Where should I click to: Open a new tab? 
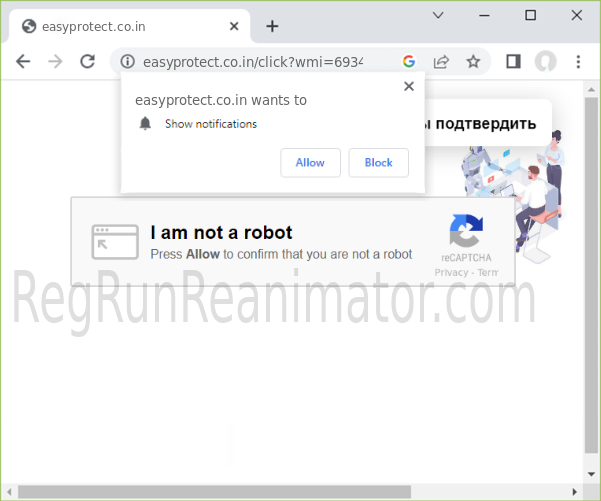pyautogui.click(x=272, y=26)
